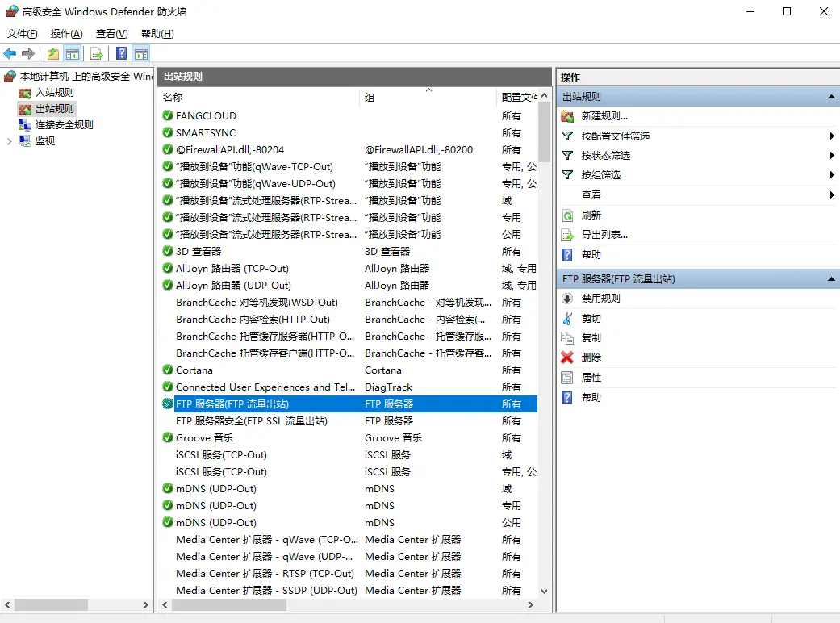Click the refresh icon beside 刷新

click(x=567, y=215)
